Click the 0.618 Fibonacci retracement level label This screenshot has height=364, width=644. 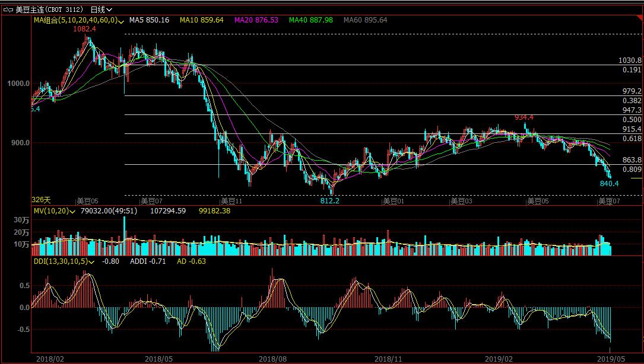(632, 138)
